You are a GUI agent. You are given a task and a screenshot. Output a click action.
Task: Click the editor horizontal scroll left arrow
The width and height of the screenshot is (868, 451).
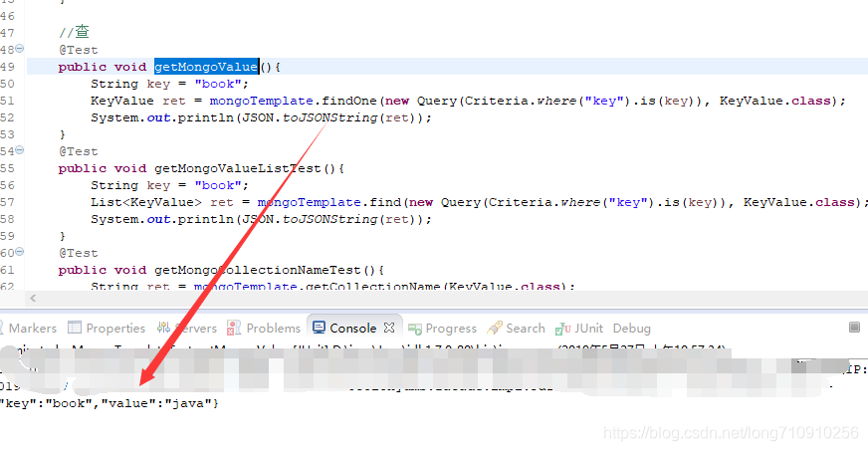pyautogui.click(x=33, y=299)
